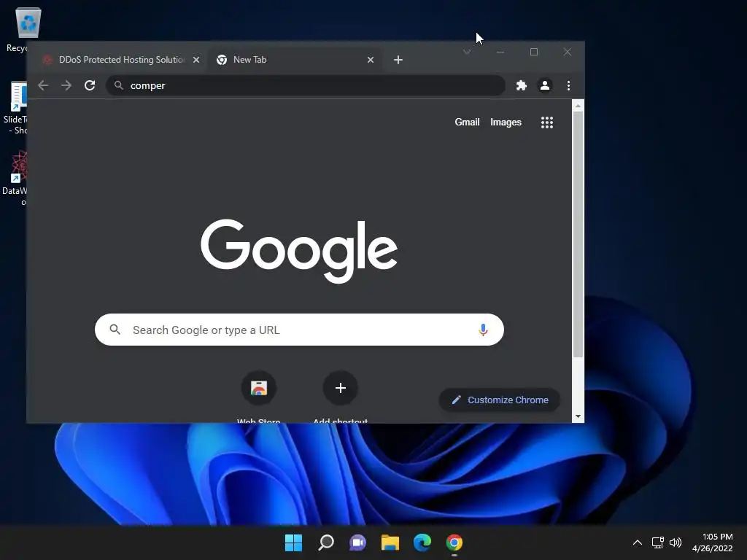Open the network status tray icon
The width and height of the screenshot is (747, 560).
(658, 542)
